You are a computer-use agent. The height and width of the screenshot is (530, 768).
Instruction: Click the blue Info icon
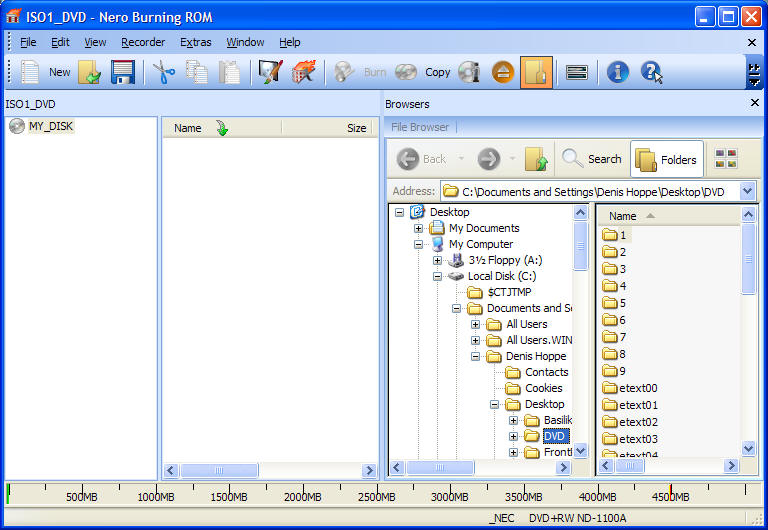click(x=618, y=72)
